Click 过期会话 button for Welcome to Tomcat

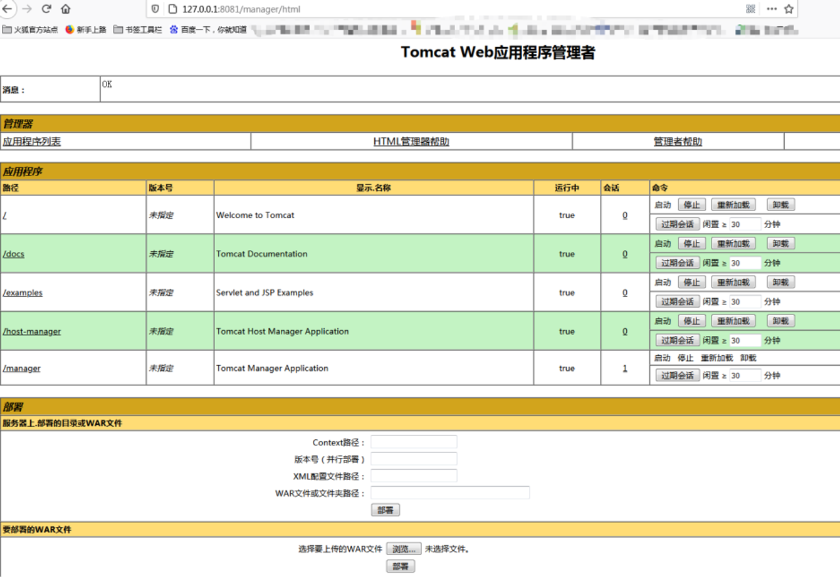tap(677, 224)
